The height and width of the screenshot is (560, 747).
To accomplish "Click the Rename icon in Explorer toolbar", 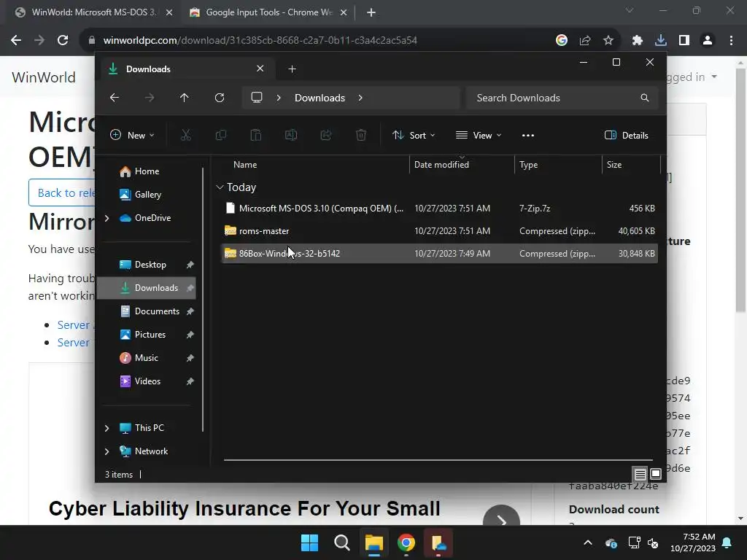I will [x=290, y=135].
